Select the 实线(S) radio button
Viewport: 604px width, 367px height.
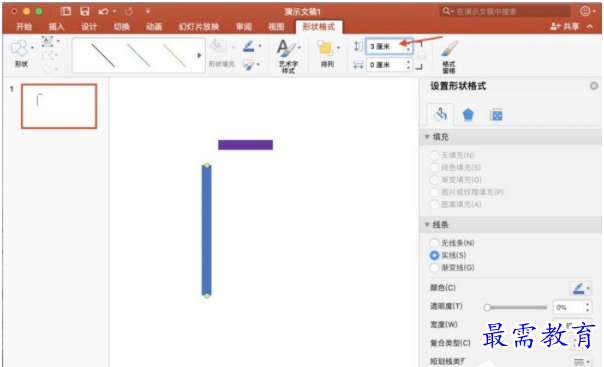tap(434, 255)
